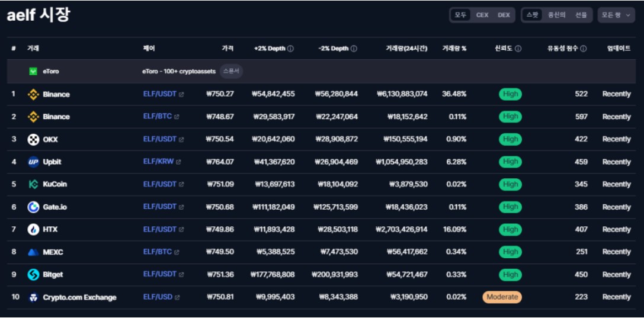Sort by the 거래 column header

(33, 49)
